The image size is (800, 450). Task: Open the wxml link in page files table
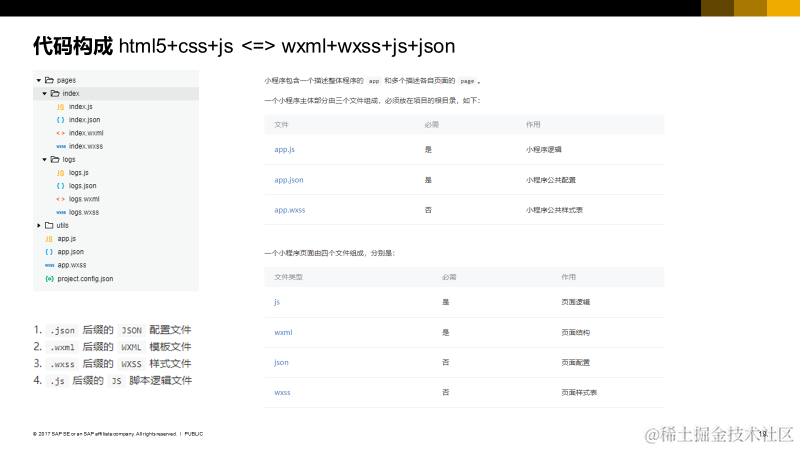[x=283, y=333]
